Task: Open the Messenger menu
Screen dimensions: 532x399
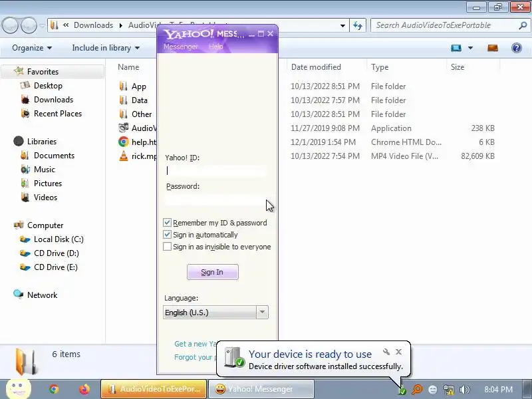Action: coord(180,47)
